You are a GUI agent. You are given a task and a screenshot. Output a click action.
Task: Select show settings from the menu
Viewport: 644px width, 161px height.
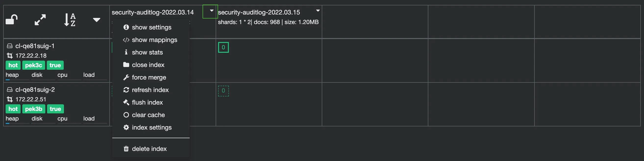coord(151,27)
